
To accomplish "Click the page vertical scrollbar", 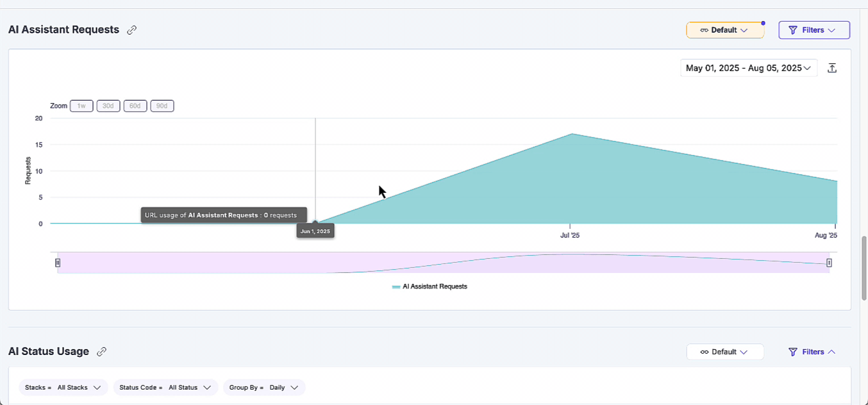I will pos(864,268).
